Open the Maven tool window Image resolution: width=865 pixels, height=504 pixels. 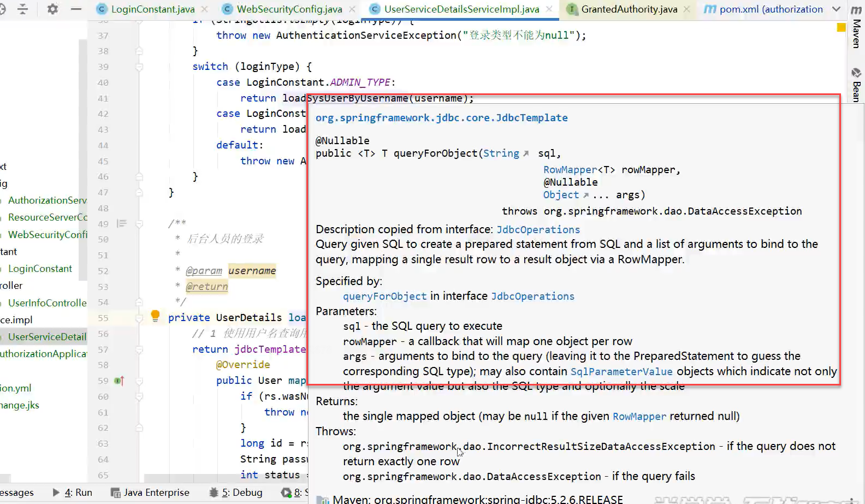[x=856, y=25]
